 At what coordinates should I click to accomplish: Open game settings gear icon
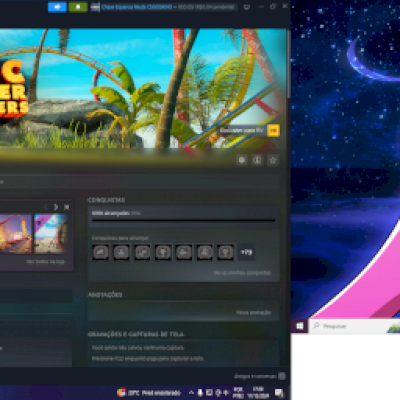coord(242,160)
